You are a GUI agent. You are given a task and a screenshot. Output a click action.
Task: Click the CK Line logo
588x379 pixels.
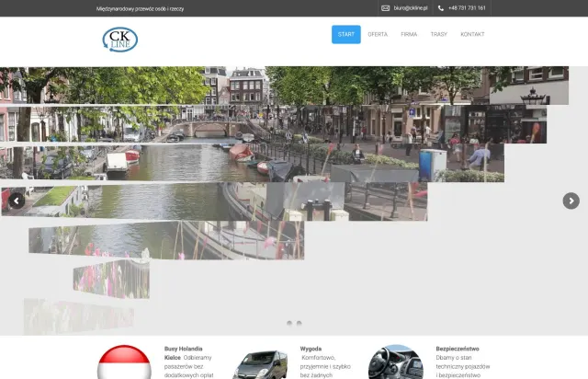pyautogui.click(x=120, y=40)
